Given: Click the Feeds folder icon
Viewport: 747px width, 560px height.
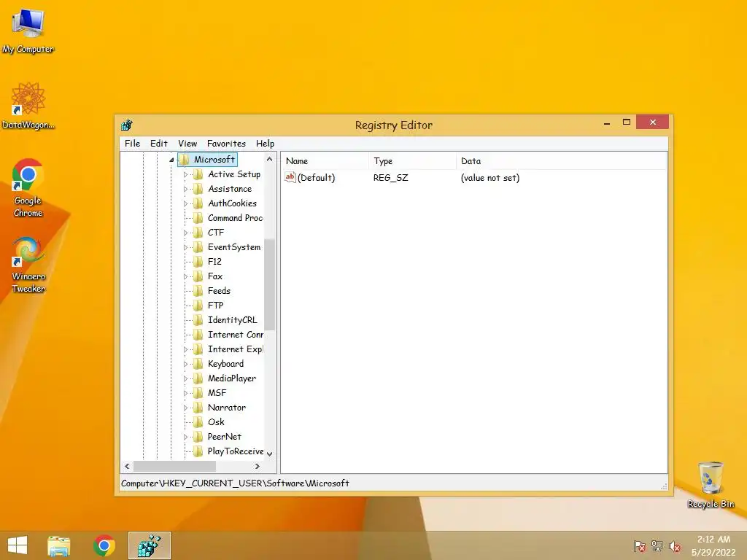Looking at the screenshot, I should click(198, 291).
